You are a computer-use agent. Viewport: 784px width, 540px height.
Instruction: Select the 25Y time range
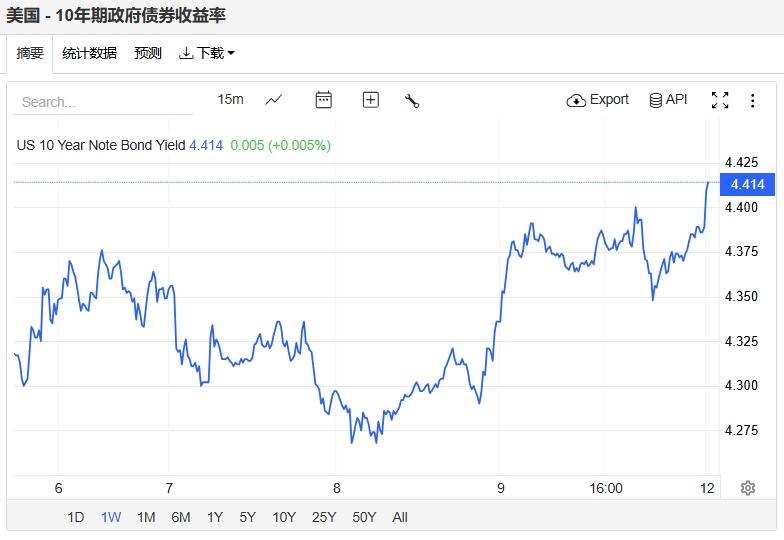[x=324, y=517]
